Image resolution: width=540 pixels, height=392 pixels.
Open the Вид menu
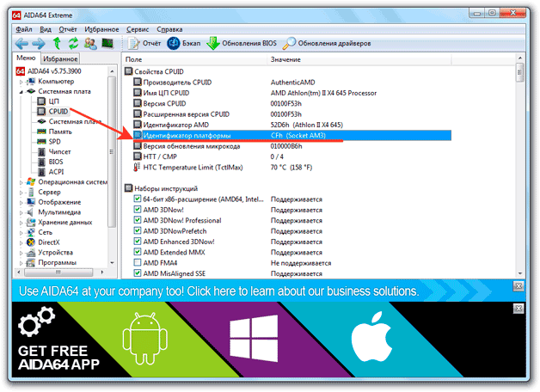pyautogui.click(x=46, y=29)
